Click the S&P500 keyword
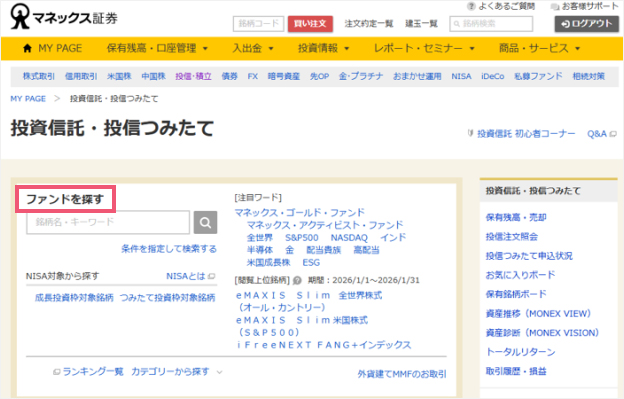The height and width of the screenshot is (399, 624). [x=302, y=238]
